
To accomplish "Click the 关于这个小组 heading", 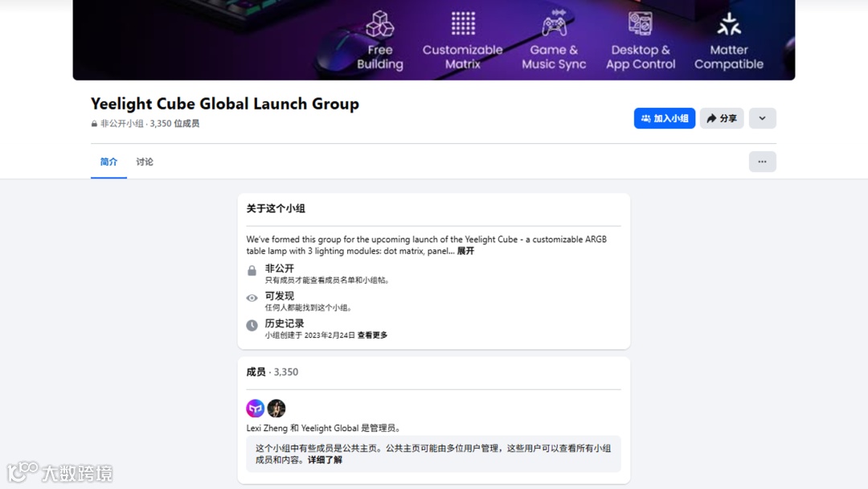I will [276, 209].
